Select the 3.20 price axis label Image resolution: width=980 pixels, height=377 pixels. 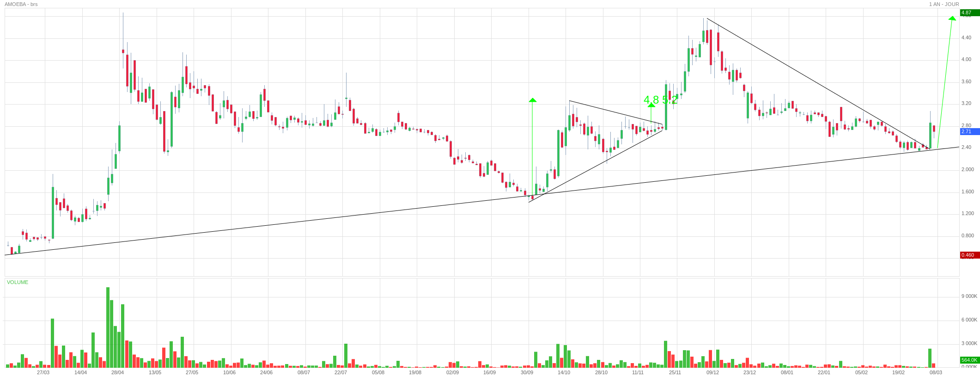pyautogui.click(x=966, y=103)
